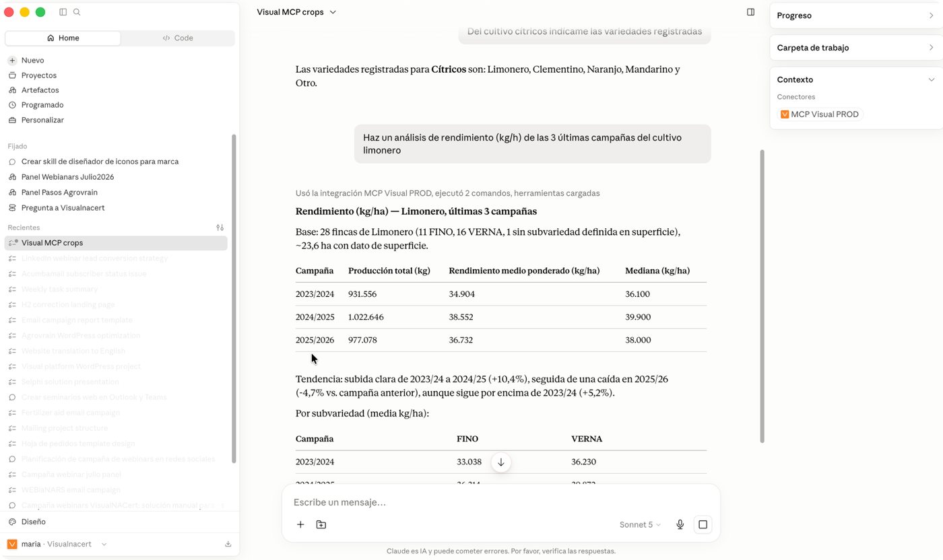
Task: Click the download icon in sidebar footer
Action: (228, 544)
